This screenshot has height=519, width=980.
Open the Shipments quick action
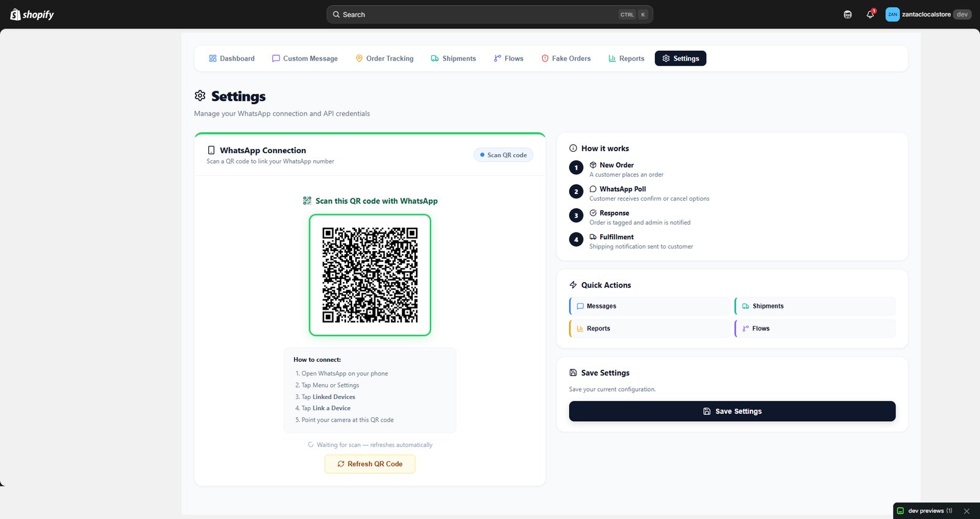click(x=815, y=306)
